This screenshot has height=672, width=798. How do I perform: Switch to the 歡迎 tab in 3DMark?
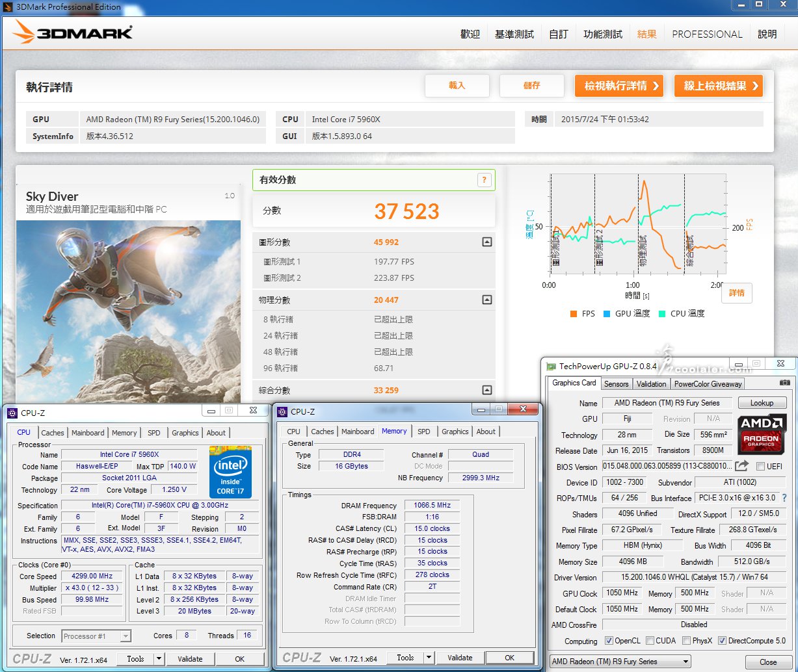(x=470, y=34)
